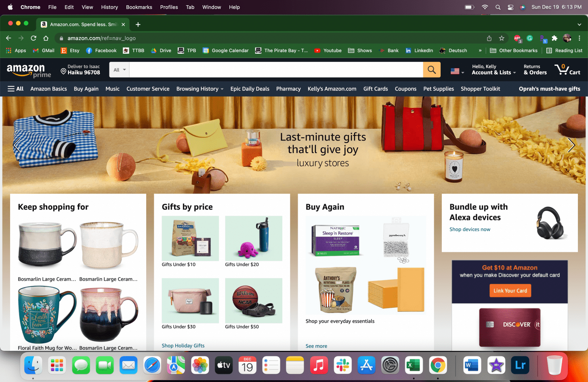Open the Chrome History menu
588x382 pixels.
(109, 7)
